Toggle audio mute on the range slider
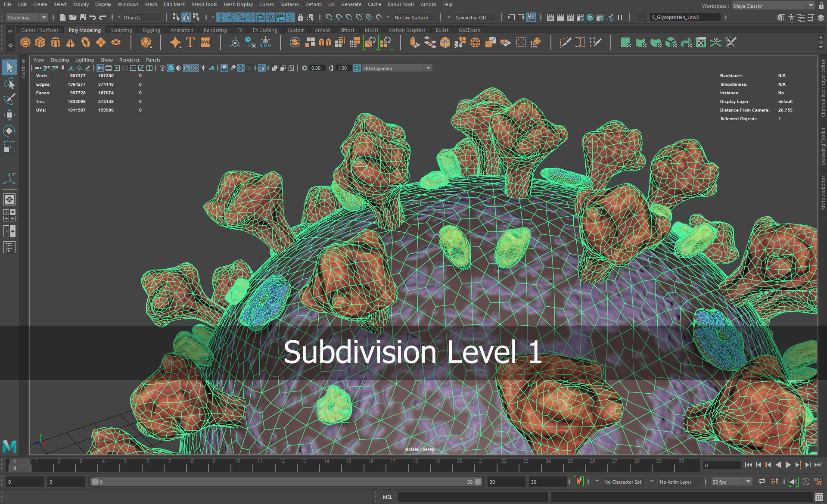The width and height of the screenshot is (827, 504). point(793,482)
